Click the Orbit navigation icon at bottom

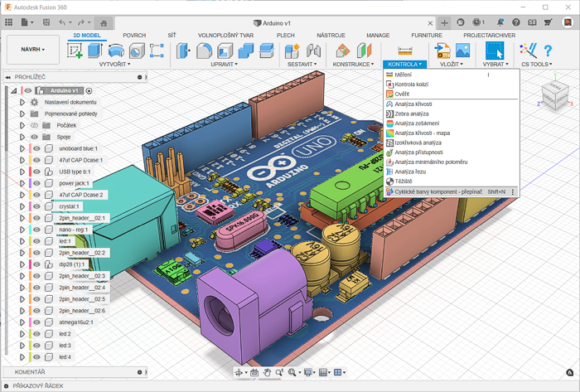tap(239, 372)
